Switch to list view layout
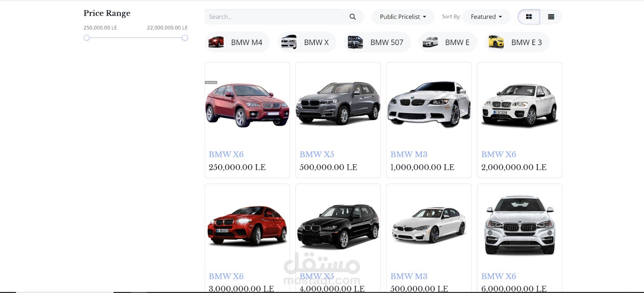644x293 pixels. [551, 17]
